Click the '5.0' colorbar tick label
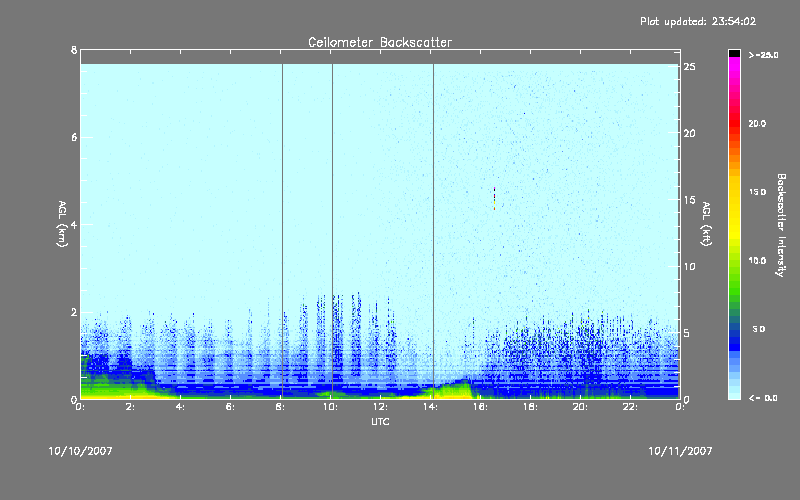Screen dimensions: 800x500 [x=759, y=329]
